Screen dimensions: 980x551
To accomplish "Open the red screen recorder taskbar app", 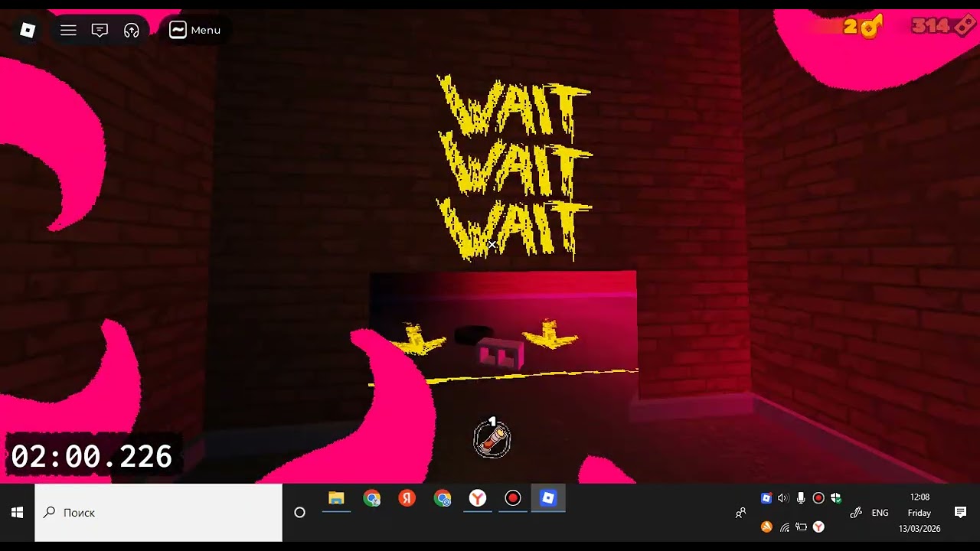I will click(x=513, y=498).
